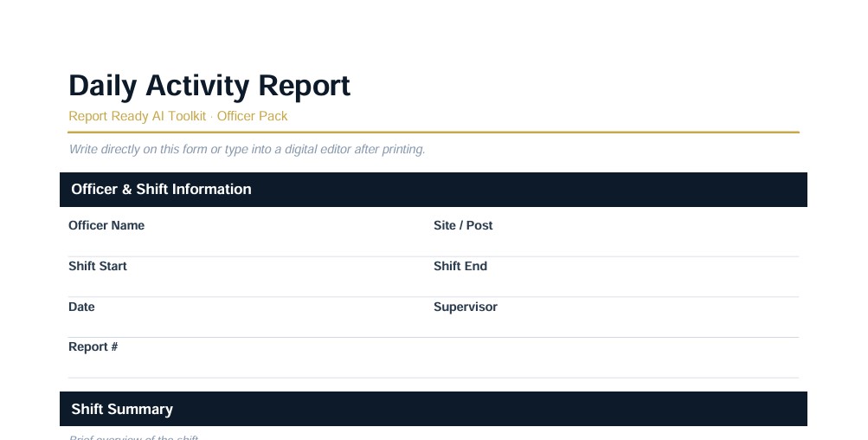This screenshot has height=440, width=868.
Task: Click the Date label
Action: [x=81, y=307]
